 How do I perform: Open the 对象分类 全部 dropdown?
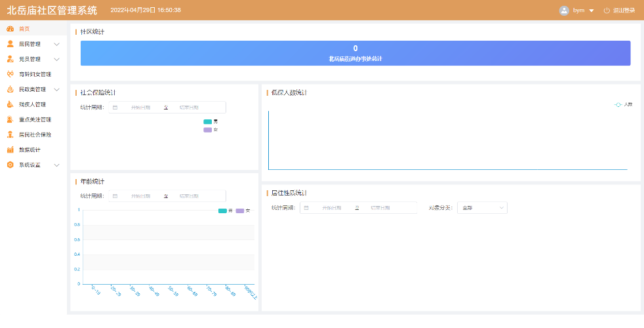click(x=482, y=207)
